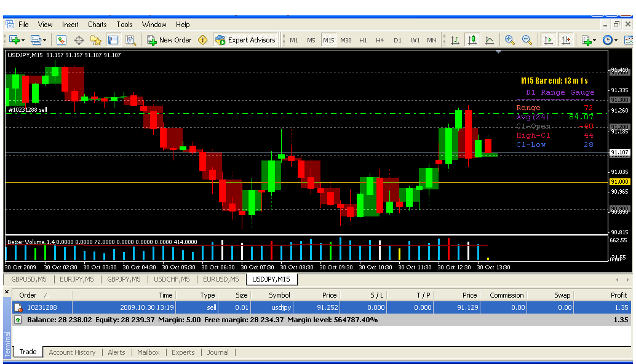This screenshot has height=364, width=636.
Task: Zoom in on the chart
Action: point(509,40)
